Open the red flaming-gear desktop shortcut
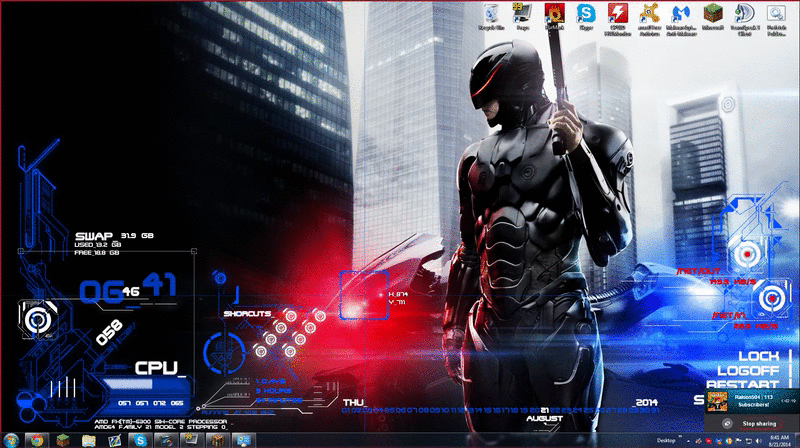The image size is (800, 448). point(554,17)
